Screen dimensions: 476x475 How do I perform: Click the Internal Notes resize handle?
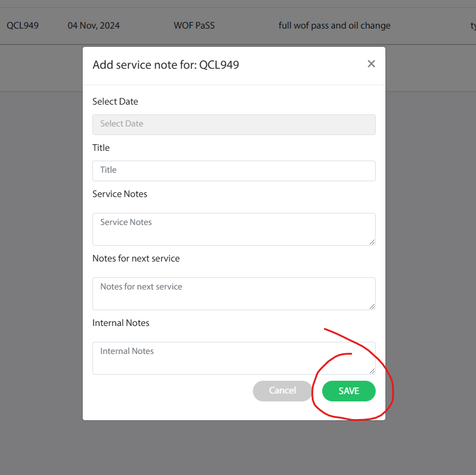click(371, 370)
